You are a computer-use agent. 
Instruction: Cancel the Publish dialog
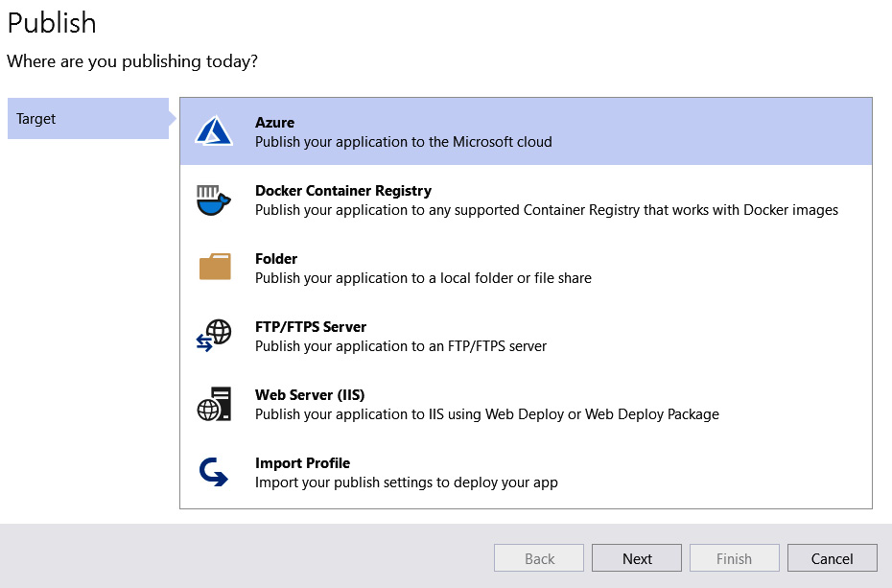pos(832,557)
